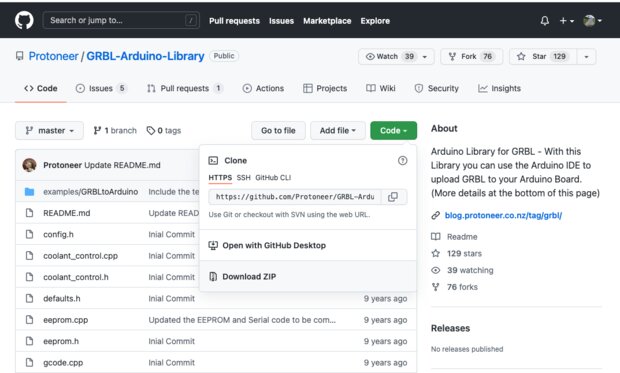Open examples/GRBLtoArduino folder
Image resolution: width=620 pixels, height=373 pixels.
[x=91, y=192]
